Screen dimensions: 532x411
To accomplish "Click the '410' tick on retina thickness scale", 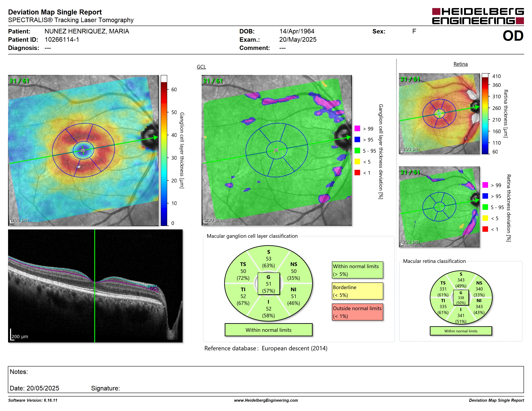I will pos(496,76).
